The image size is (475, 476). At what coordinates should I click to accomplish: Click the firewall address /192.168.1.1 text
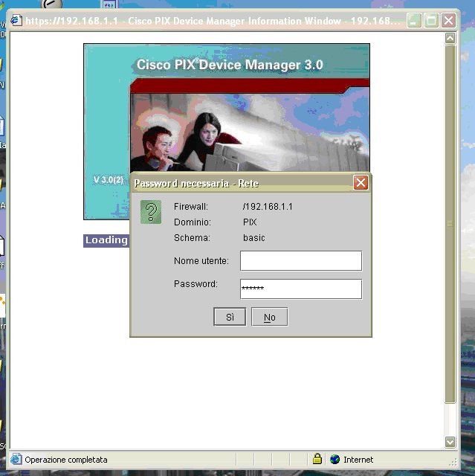click(x=268, y=207)
